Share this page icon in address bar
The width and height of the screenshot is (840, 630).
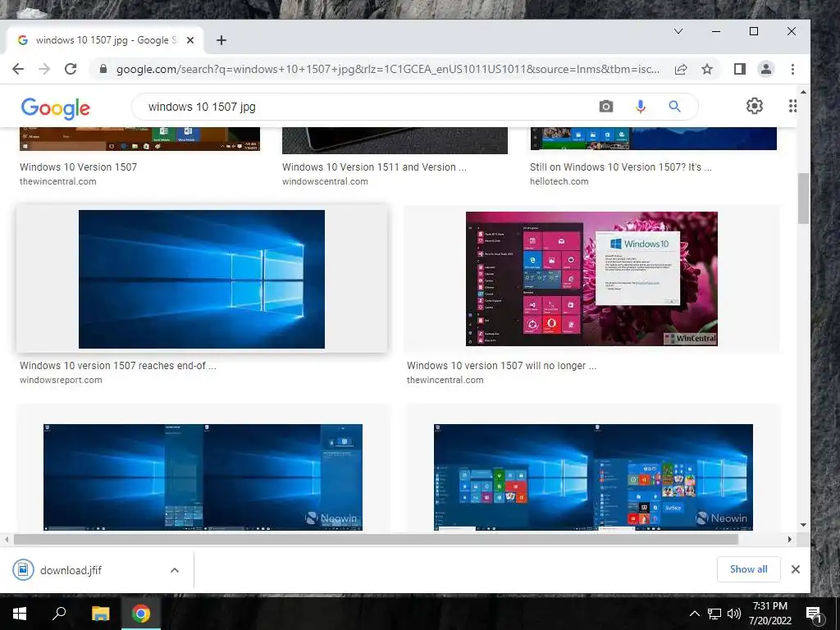click(681, 69)
